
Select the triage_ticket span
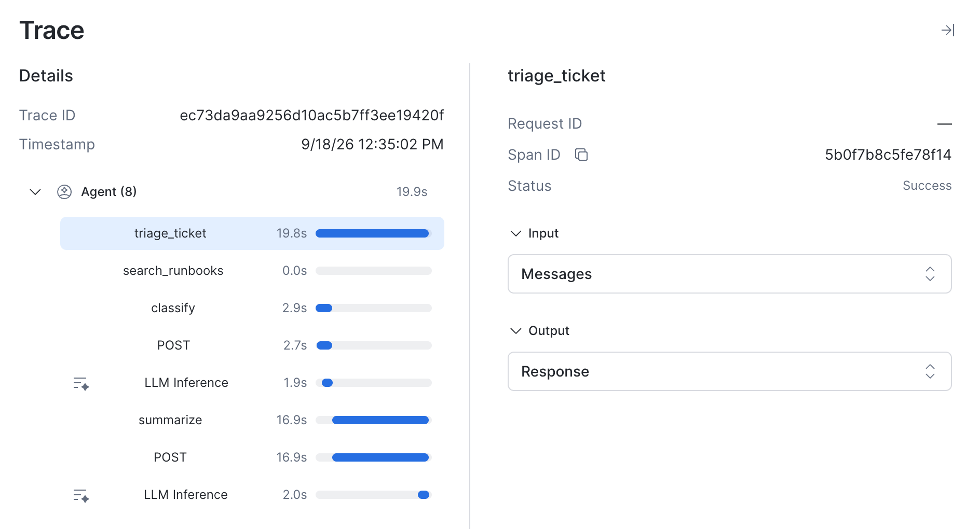coord(252,233)
